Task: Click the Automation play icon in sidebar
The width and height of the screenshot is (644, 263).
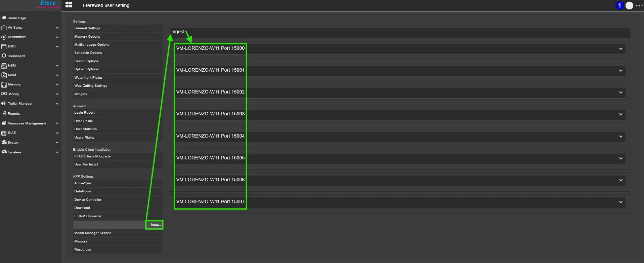Action: [x=4, y=37]
